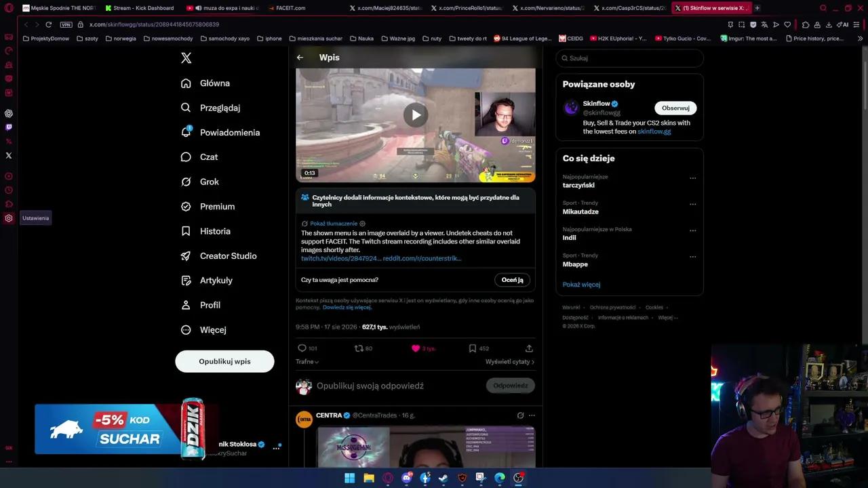This screenshot has width=868, height=488.
Task: Open Steam from the taskbar
Action: pos(443,478)
